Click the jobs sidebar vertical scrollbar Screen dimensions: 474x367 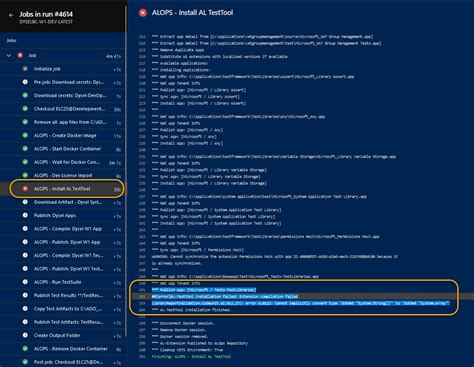126,170
